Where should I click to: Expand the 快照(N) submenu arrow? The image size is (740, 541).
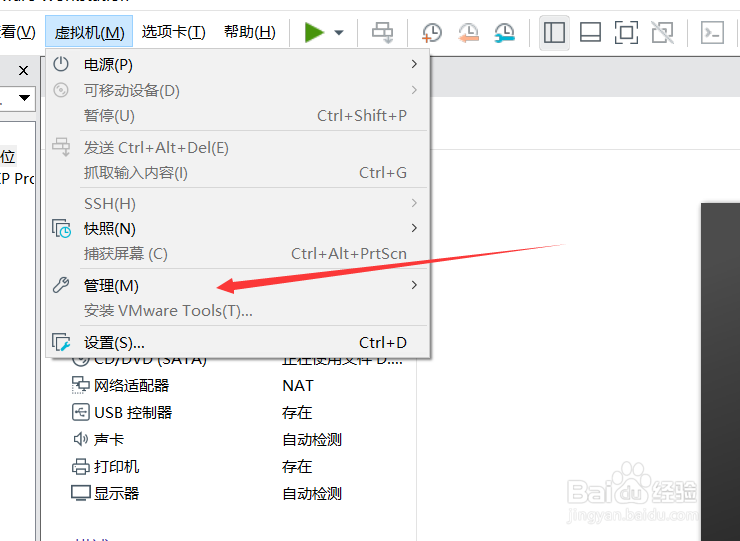(414, 228)
